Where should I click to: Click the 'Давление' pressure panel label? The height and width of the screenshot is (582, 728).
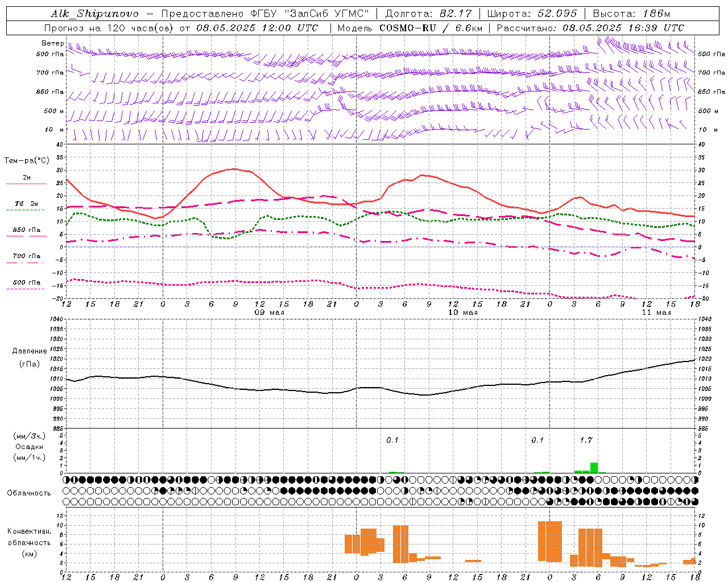click(30, 351)
